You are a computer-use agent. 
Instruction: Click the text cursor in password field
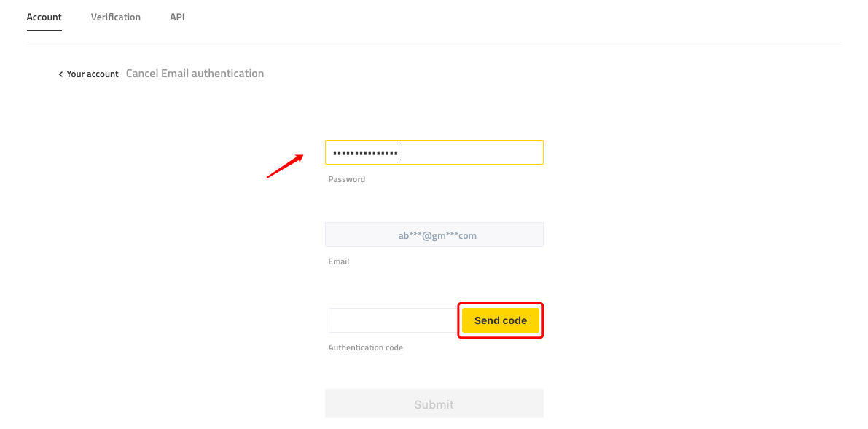pyautogui.click(x=399, y=152)
